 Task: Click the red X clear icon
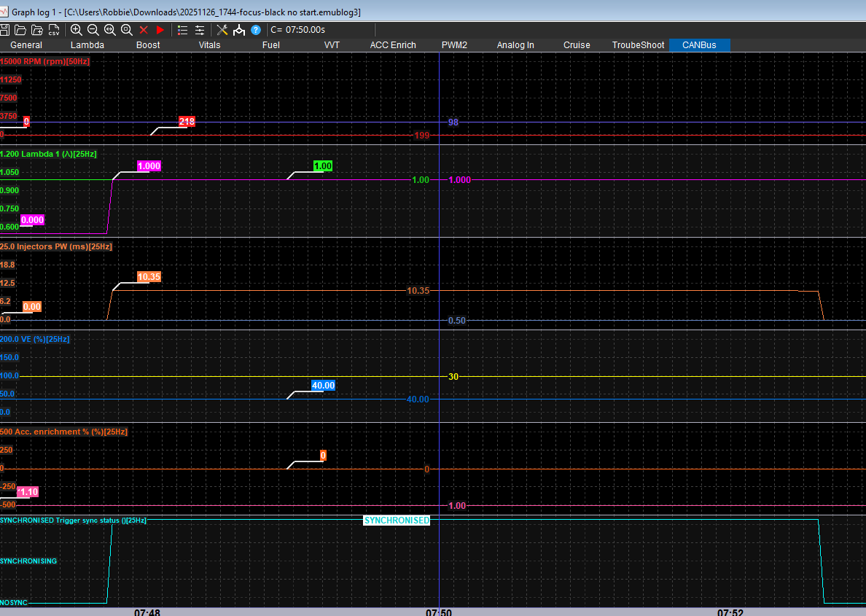[144, 30]
